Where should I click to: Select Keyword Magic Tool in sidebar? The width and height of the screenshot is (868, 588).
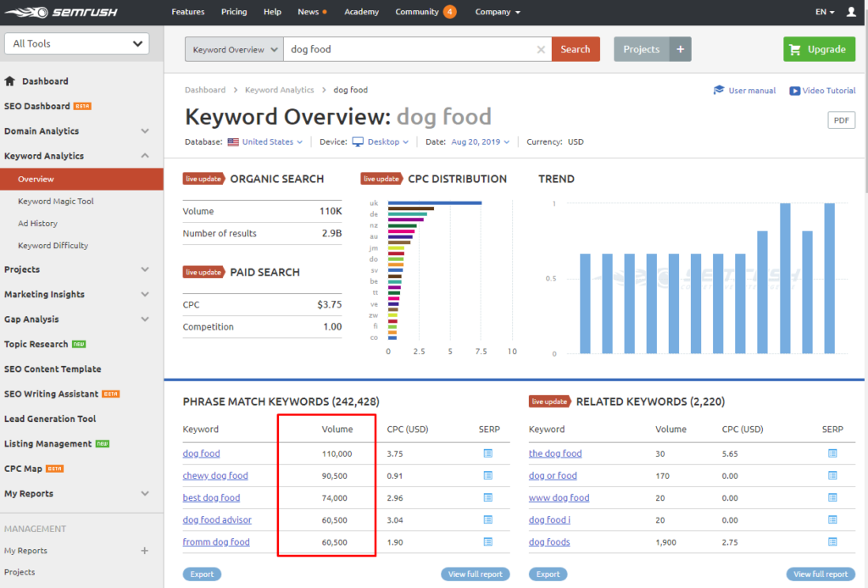point(56,202)
